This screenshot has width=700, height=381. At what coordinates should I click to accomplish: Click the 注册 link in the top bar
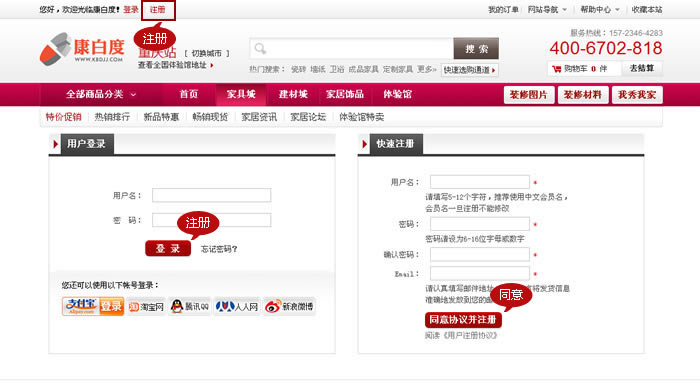157,9
